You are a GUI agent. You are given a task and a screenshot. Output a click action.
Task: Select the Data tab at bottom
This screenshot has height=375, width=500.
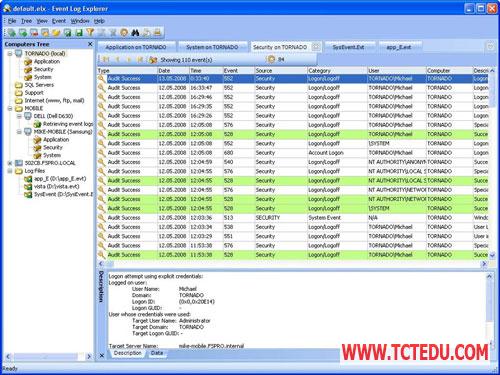pos(157,353)
